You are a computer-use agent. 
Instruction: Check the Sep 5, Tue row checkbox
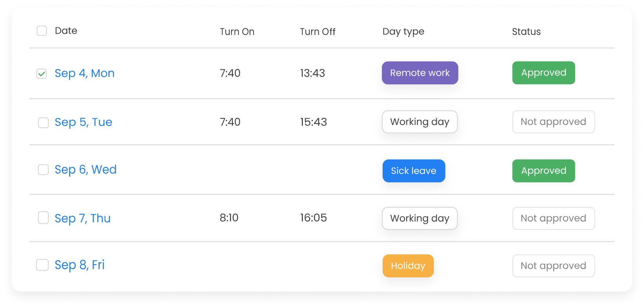(x=43, y=123)
